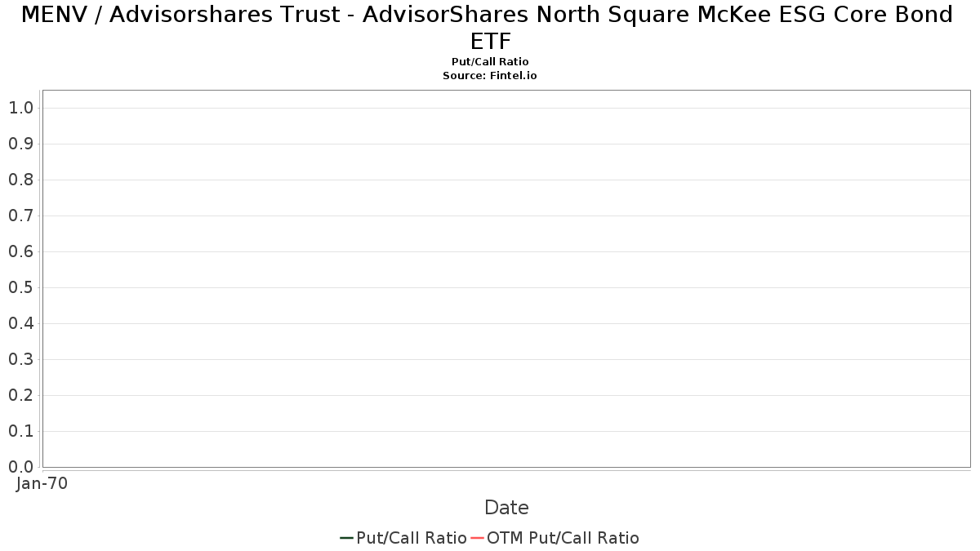Click the 0.1 y-axis tick label
The width and height of the screenshot is (980, 551).
pos(20,431)
